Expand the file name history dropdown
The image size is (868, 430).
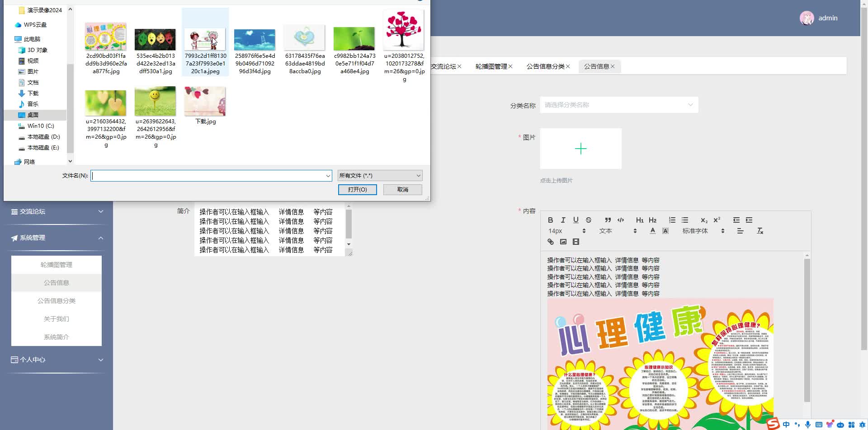(328, 176)
